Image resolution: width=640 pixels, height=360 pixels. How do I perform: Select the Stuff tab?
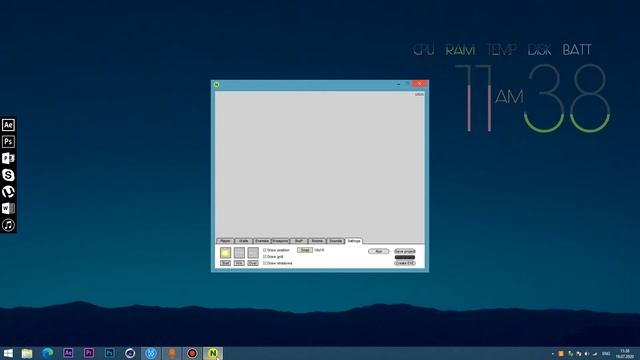[299, 241]
